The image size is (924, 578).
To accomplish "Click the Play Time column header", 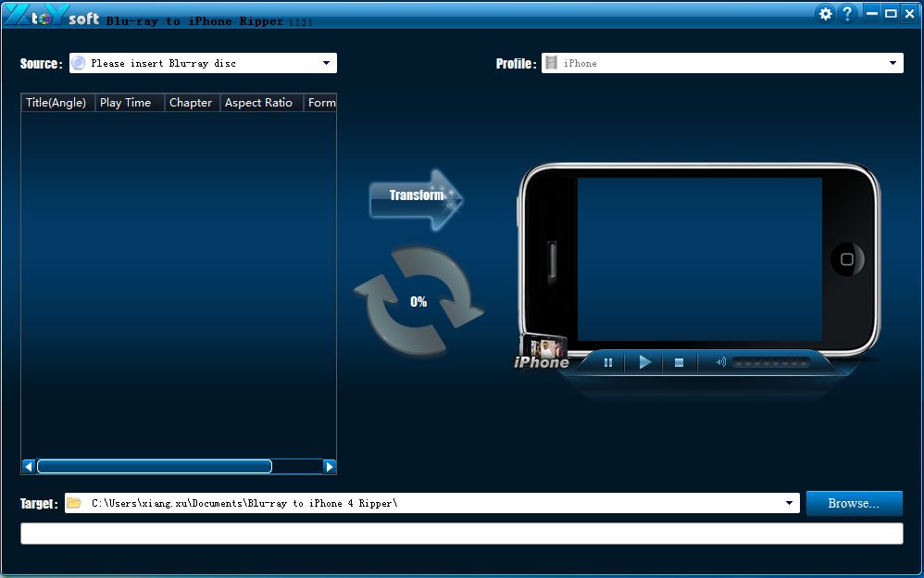I will tap(130, 103).
